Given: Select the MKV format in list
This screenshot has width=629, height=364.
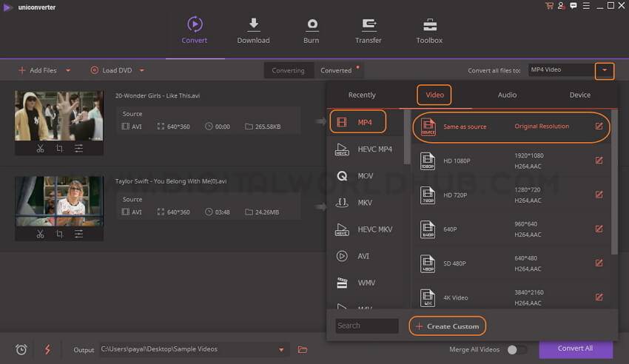Looking at the screenshot, I should click(x=364, y=203).
